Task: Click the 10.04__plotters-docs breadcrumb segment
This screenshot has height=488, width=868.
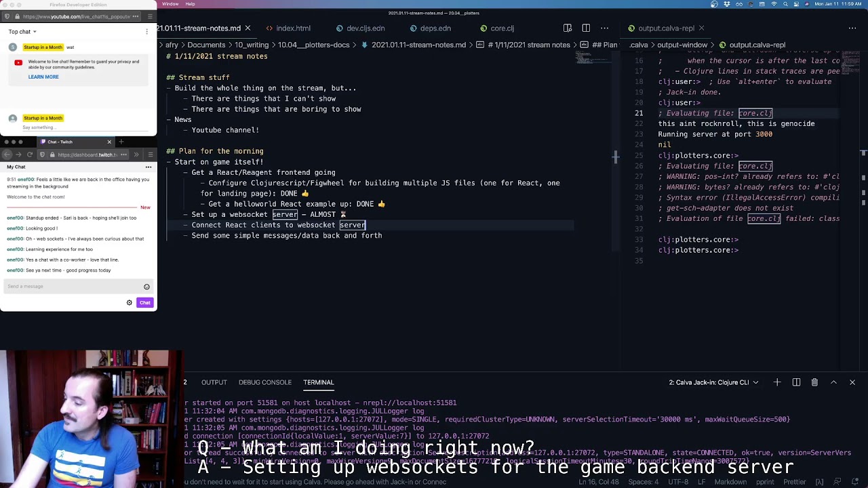Action: click(313, 45)
